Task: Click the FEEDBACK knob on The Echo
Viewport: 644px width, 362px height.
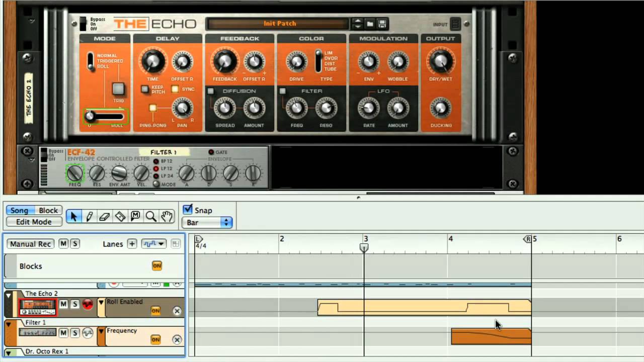Action: click(224, 62)
